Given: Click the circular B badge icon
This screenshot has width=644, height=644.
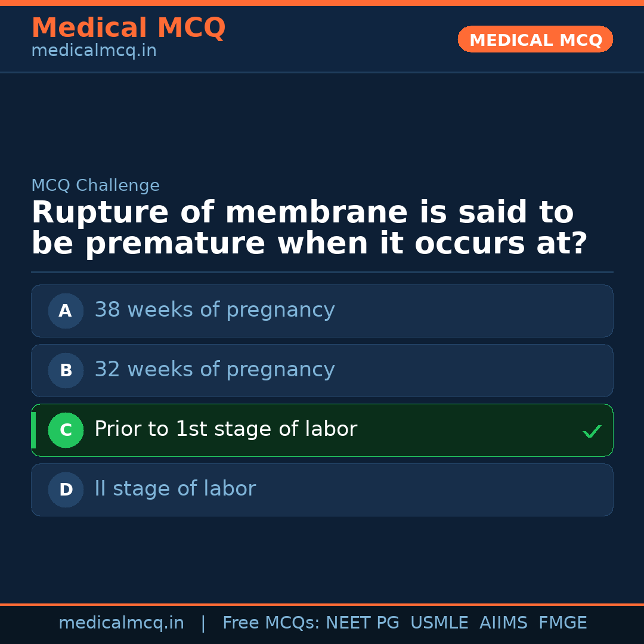Looking at the screenshot, I should click(65, 370).
